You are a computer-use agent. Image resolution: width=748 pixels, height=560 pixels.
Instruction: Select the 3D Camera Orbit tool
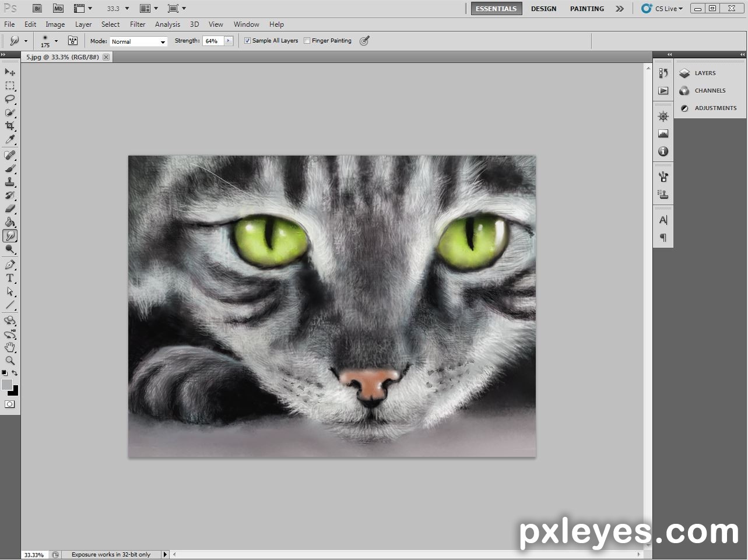(10, 334)
